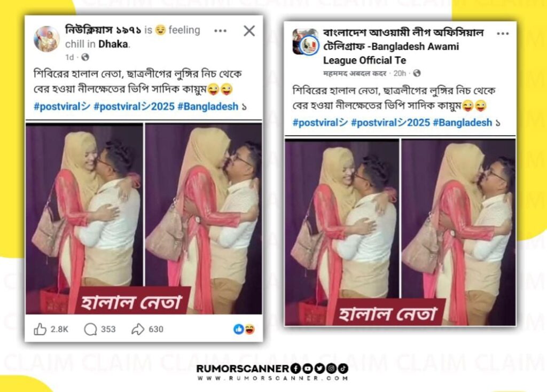
Task: Open three-dot options on Awami League post
Action: pos(502,34)
